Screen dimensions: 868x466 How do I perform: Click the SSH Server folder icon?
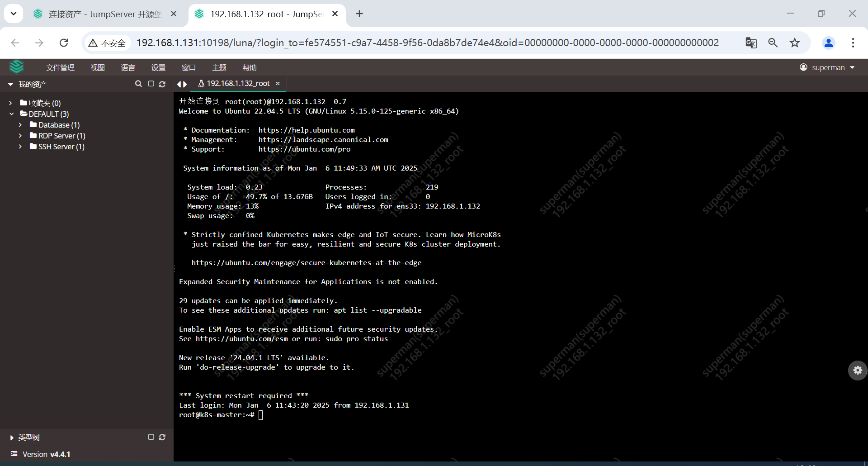click(33, 146)
